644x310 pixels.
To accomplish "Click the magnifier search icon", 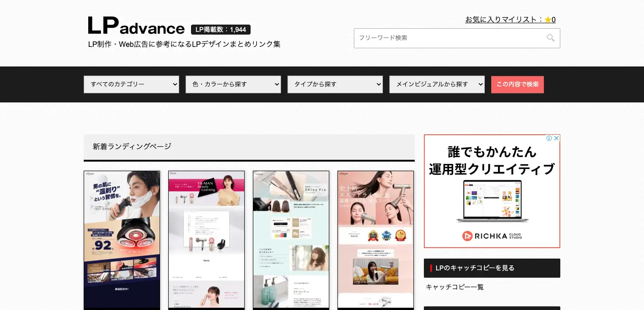I will tap(550, 38).
